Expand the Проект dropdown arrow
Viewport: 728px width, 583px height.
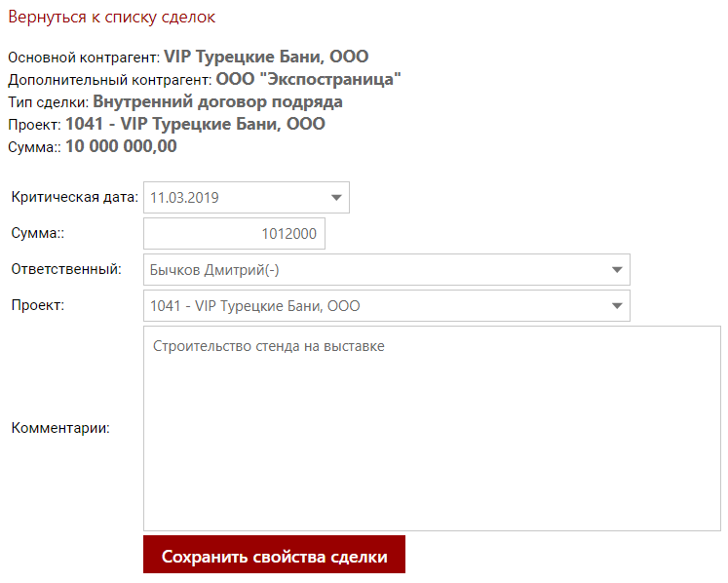pyautogui.click(x=617, y=306)
